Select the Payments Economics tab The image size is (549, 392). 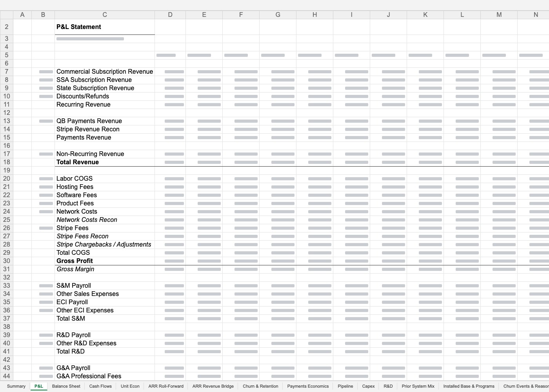[x=308, y=386]
